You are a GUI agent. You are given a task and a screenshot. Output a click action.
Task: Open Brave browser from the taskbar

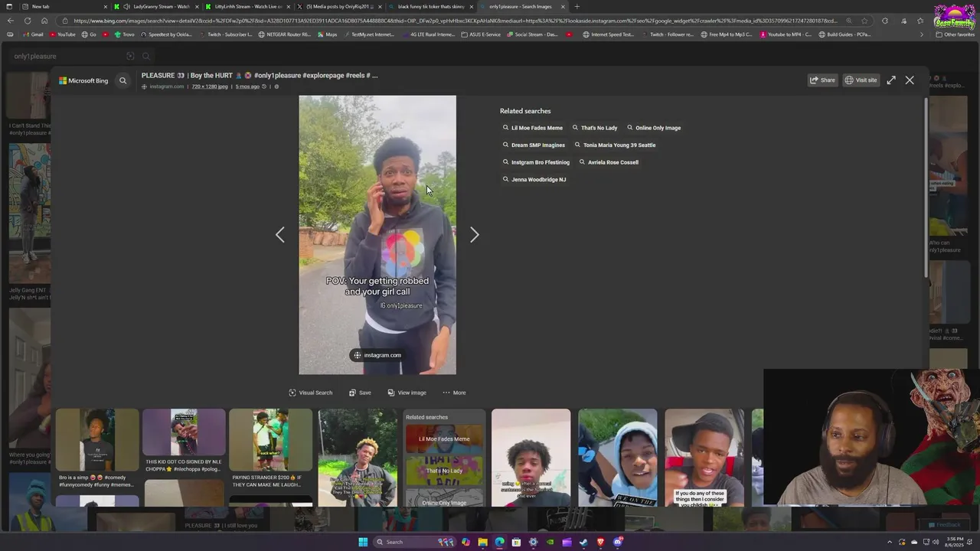pyautogui.click(x=600, y=542)
